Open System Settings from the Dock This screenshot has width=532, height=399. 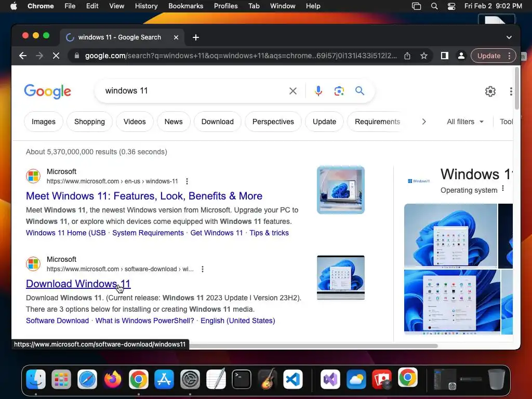coord(190,379)
